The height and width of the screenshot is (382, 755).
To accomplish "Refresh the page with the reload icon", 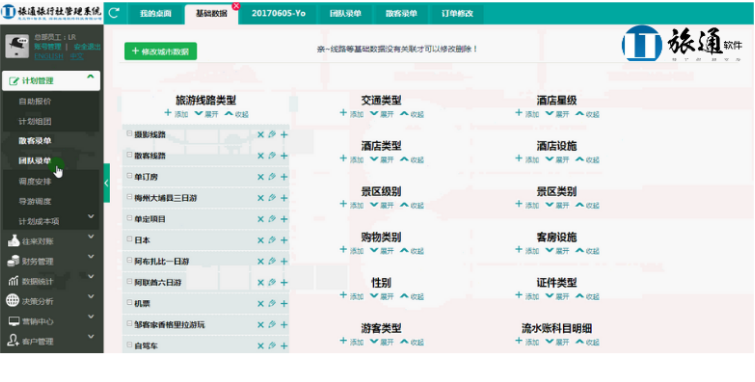I will point(114,13).
